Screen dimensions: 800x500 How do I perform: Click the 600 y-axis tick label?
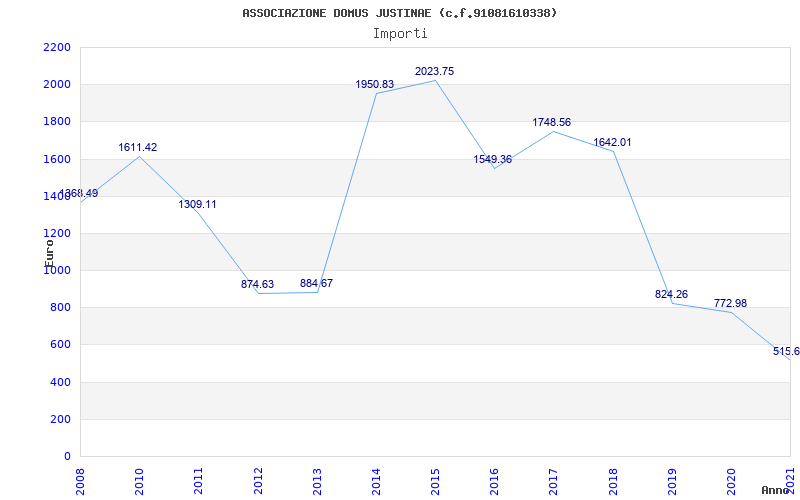[61, 345]
